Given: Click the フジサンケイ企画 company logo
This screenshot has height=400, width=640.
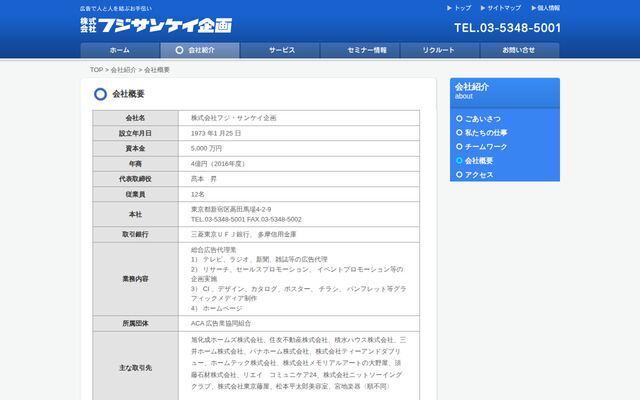Looking at the screenshot, I should pyautogui.click(x=156, y=25).
